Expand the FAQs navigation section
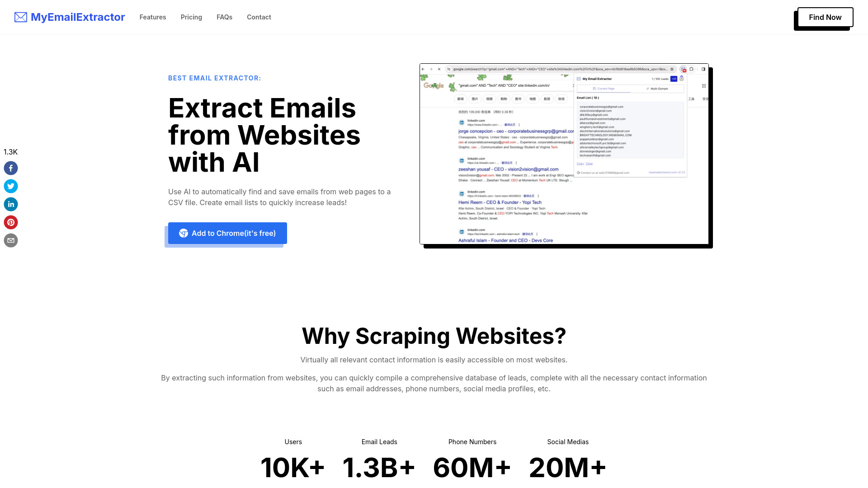868x488 pixels. 224,17
